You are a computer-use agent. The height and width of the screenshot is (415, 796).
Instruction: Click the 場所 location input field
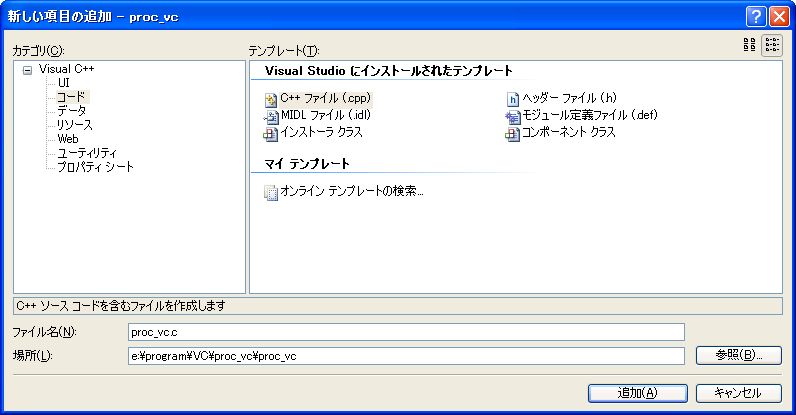pos(406,356)
